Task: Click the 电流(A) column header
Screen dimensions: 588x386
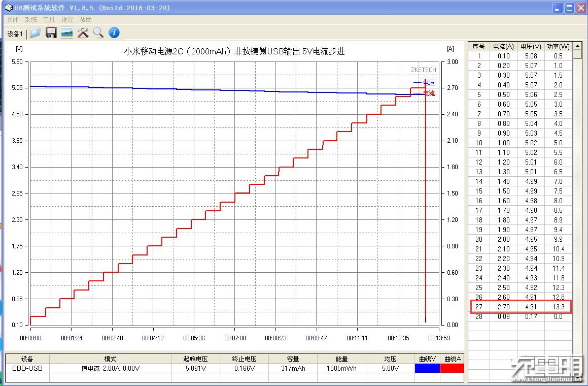Action: click(x=503, y=47)
